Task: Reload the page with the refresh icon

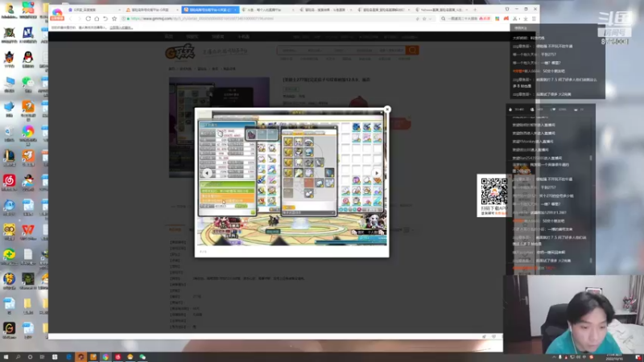Action: coord(88,19)
